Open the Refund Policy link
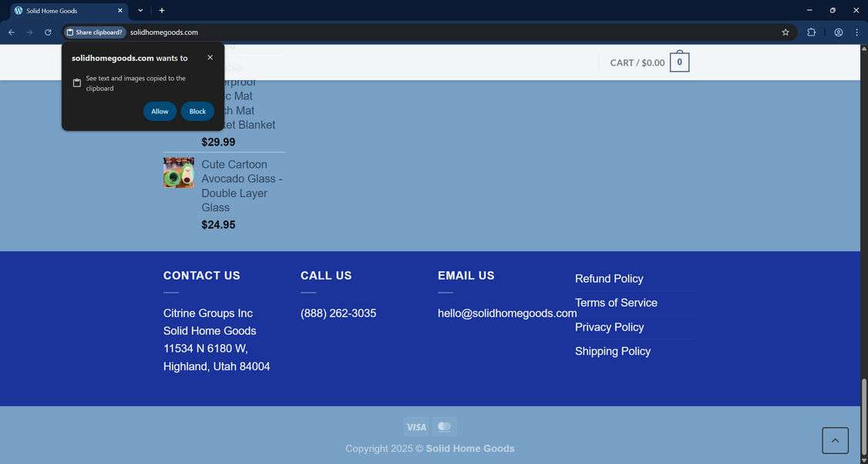This screenshot has height=464, width=868. point(609,278)
